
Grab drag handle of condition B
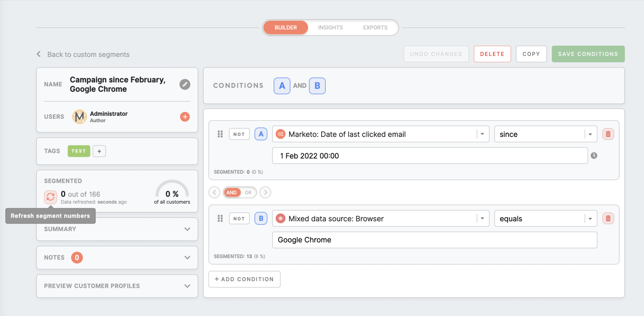(x=220, y=219)
